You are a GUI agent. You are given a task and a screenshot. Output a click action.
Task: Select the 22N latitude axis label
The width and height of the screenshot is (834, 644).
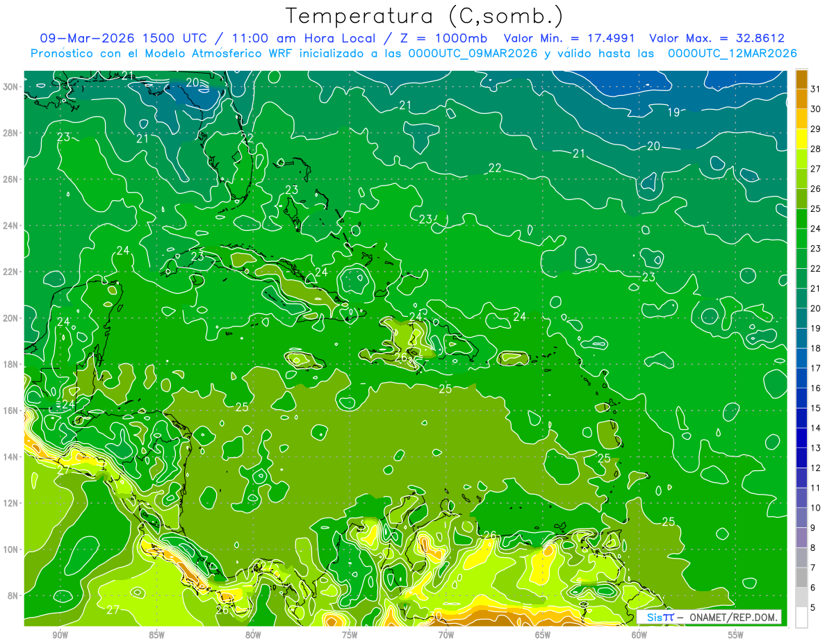11,272
